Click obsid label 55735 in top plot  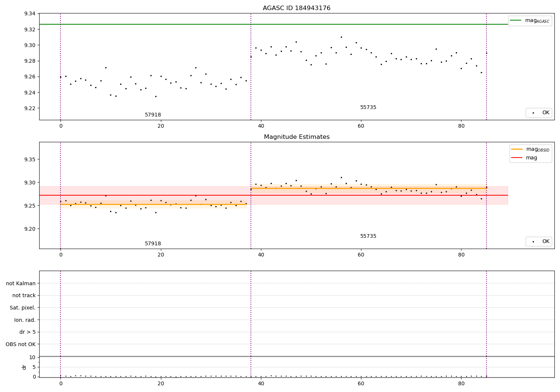tap(368, 108)
